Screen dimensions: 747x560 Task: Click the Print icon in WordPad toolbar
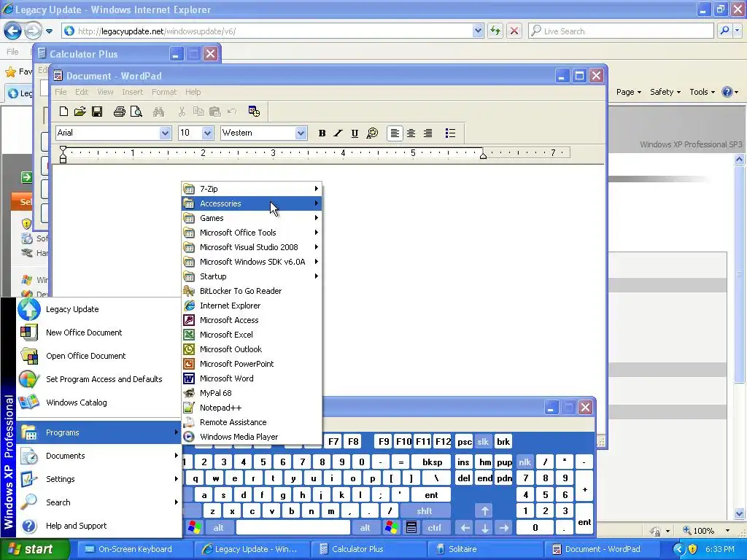(x=119, y=112)
